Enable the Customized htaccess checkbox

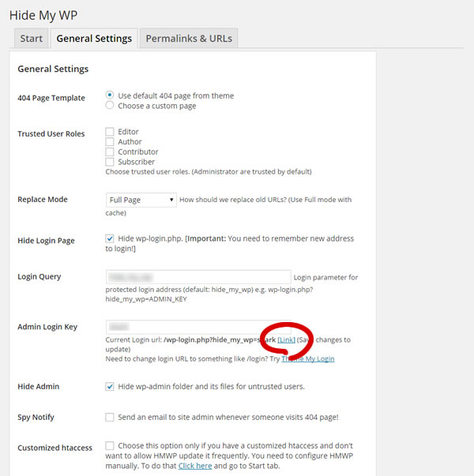pyautogui.click(x=110, y=446)
